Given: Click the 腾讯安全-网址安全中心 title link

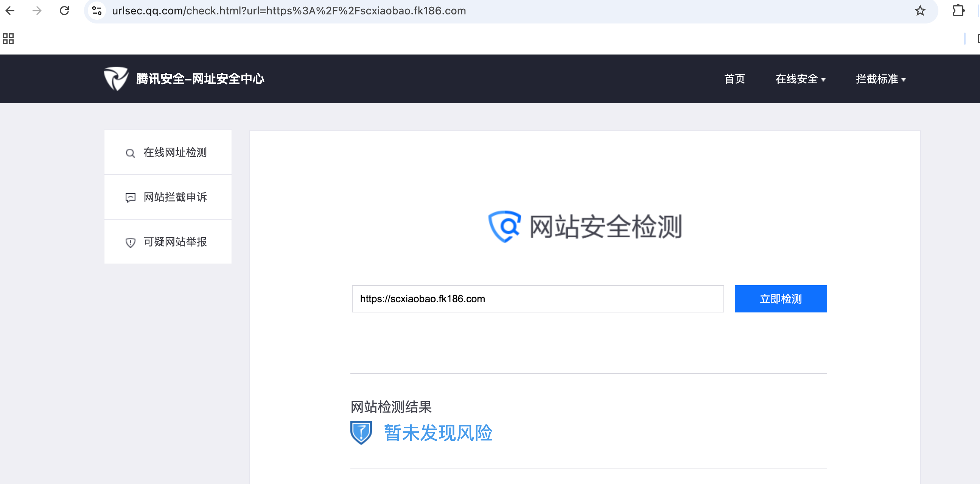Looking at the screenshot, I should click(200, 79).
